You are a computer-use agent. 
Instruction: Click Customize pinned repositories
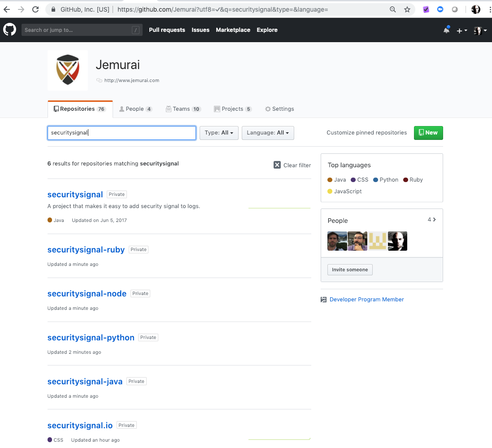pyautogui.click(x=366, y=133)
